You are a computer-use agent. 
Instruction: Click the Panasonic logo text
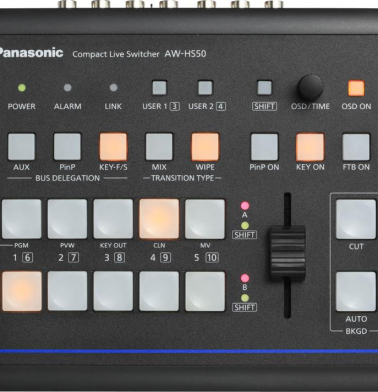(x=31, y=53)
